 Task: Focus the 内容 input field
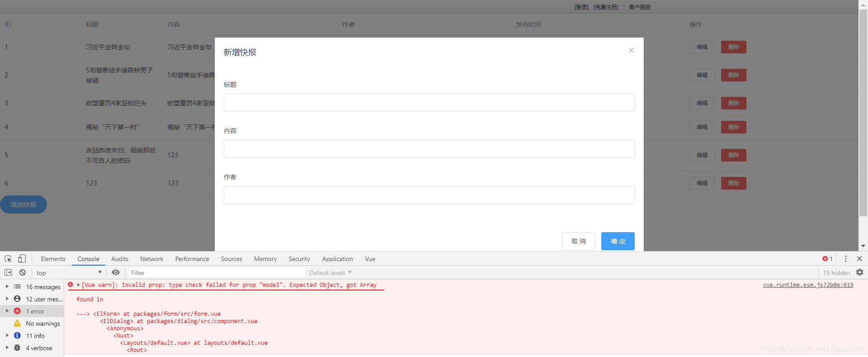pos(429,149)
